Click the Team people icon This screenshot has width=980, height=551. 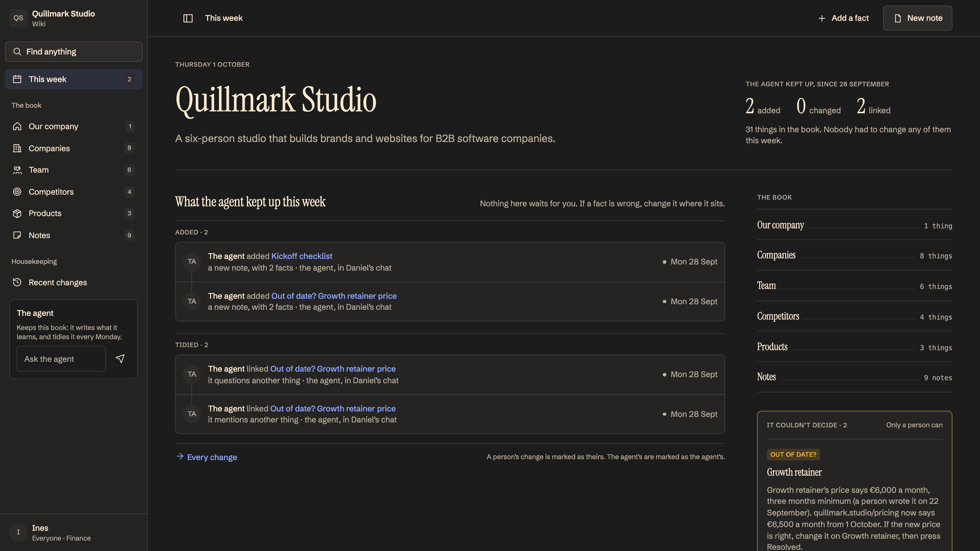pos(17,170)
